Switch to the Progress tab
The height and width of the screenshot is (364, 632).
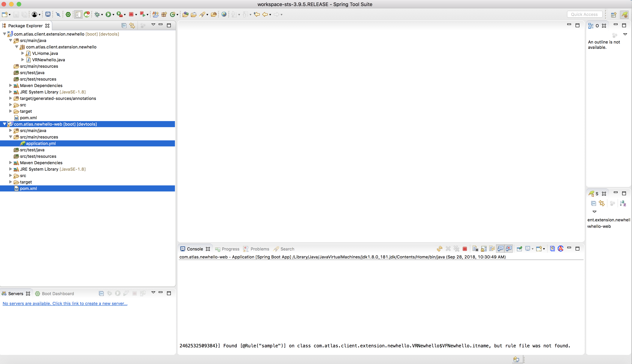(227, 249)
